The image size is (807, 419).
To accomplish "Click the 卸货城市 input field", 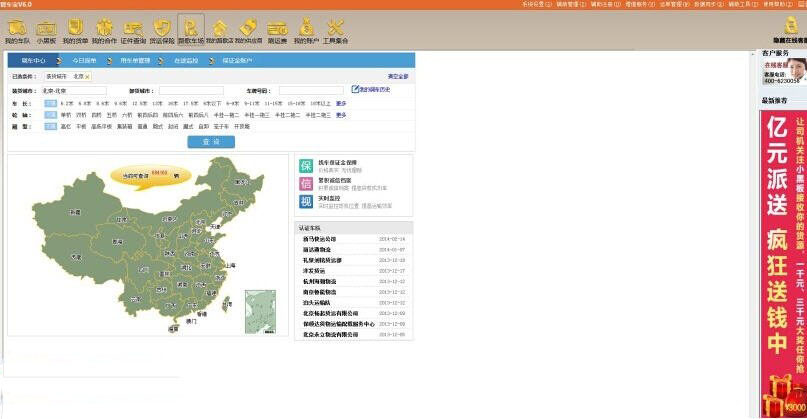I will (191, 91).
